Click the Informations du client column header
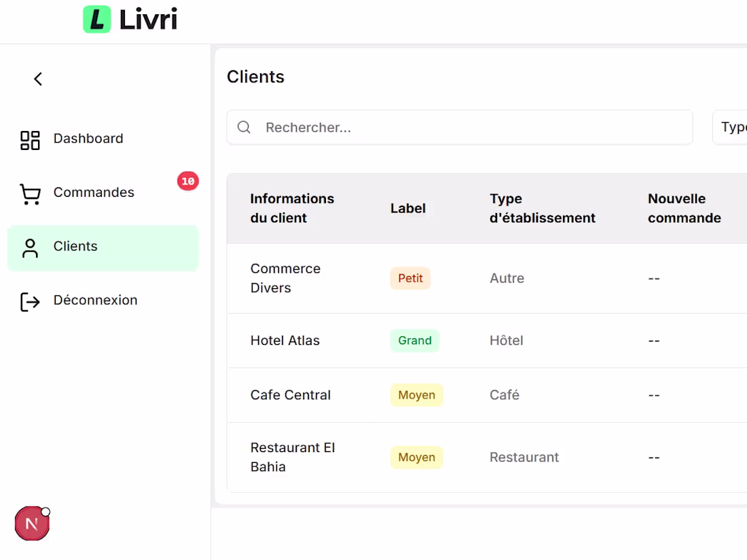Viewport: 747px width, 560px height. click(292, 208)
